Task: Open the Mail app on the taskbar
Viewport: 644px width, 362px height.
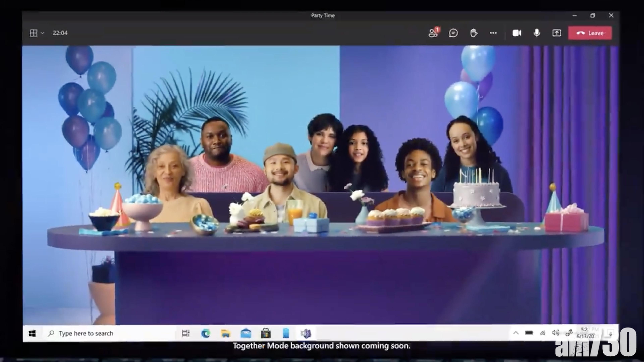Action: coord(246,333)
